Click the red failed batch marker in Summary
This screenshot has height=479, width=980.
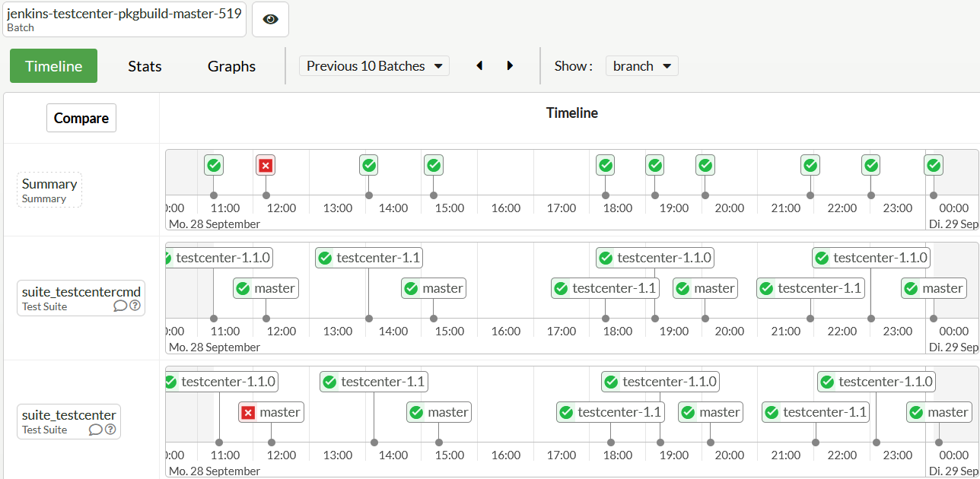pos(265,165)
